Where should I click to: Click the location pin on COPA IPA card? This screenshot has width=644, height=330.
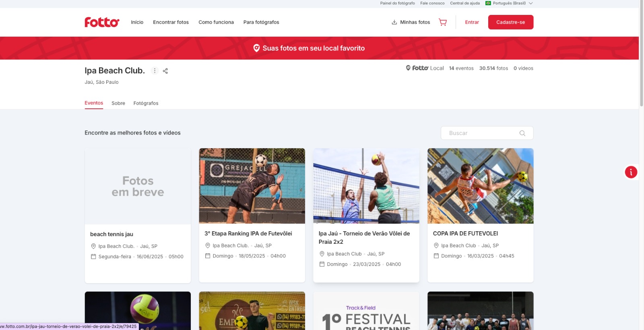pos(436,245)
